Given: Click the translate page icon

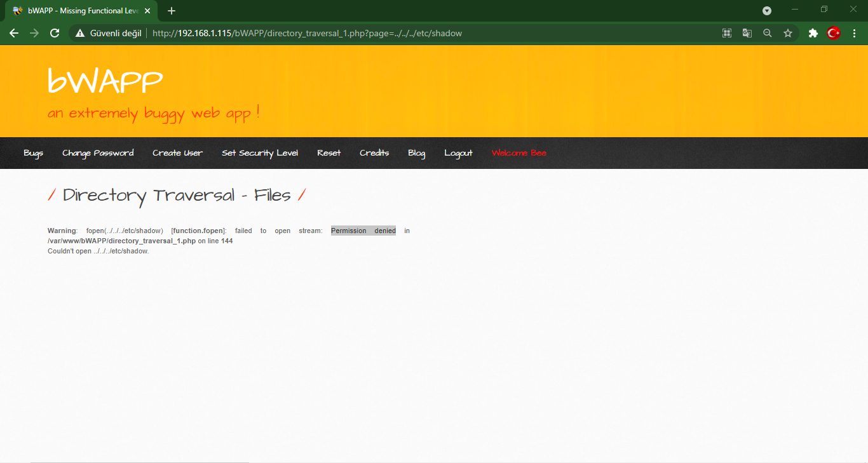Looking at the screenshot, I should [x=747, y=33].
